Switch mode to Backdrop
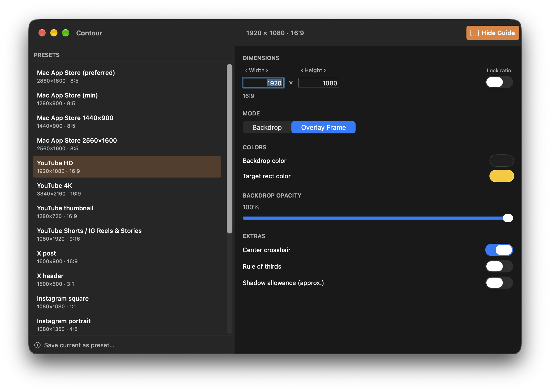Screen dimensions: 550x392 267,127
